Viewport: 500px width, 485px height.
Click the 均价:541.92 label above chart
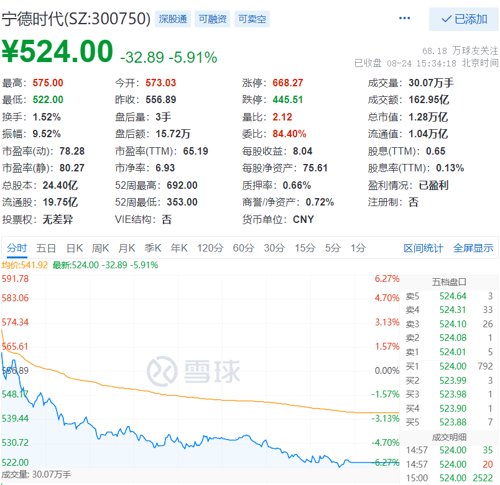(25, 265)
